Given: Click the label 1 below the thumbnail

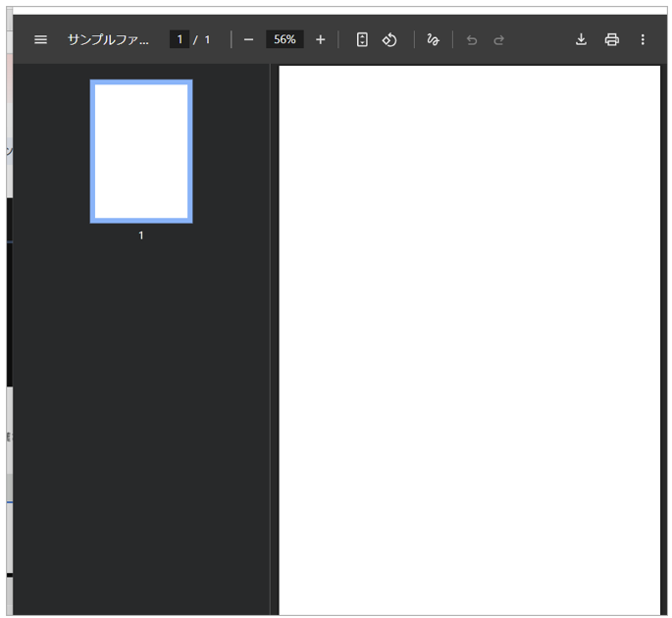Looking at the screenshot, I should click(141, 235).
